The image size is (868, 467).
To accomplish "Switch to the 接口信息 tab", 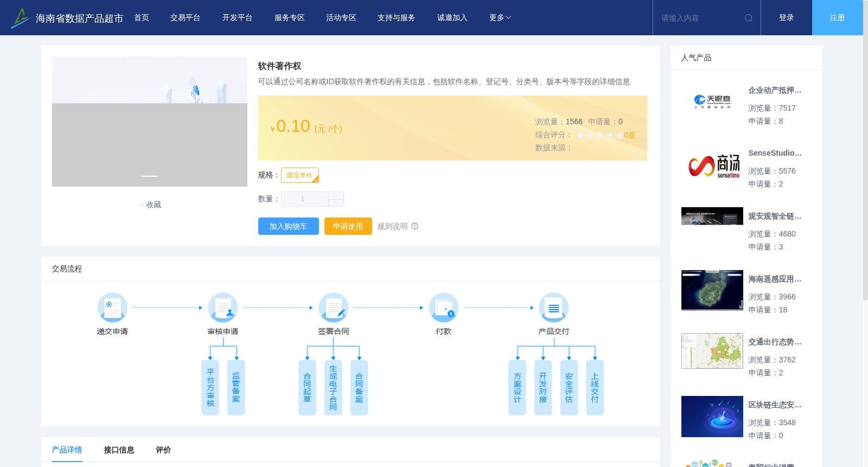I will pyautogui.click(x=119, y=450).
